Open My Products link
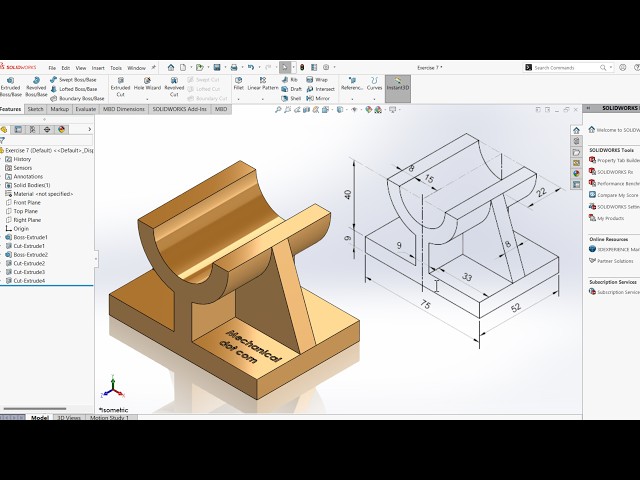Screen dimensions: 640x480 pyautogui.click(x=607, y=218)
